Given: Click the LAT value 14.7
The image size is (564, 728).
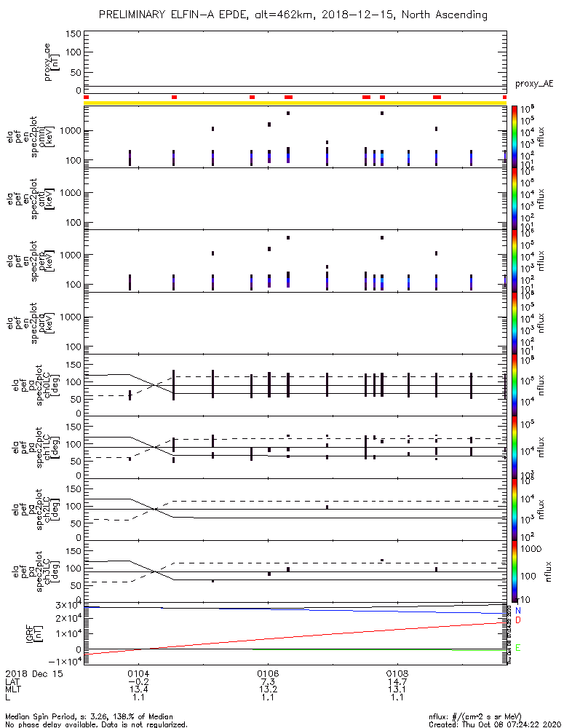Looking at the screenshot, I should pos(397,682).
